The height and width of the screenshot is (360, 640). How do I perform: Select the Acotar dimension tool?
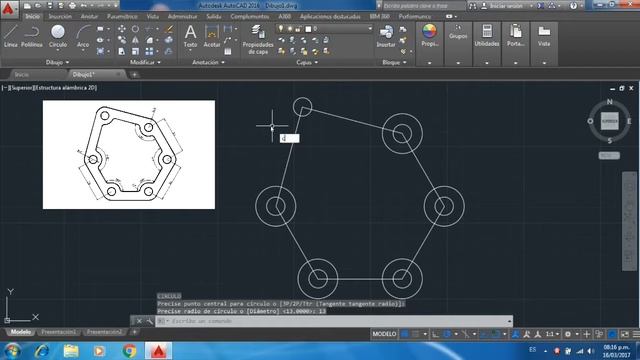(x=212, y=36)
